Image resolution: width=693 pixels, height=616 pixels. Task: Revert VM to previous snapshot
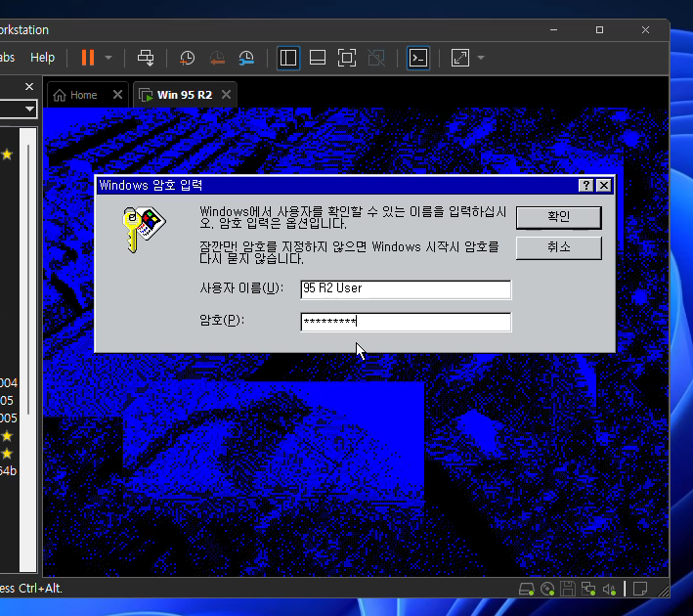(217, 58)
